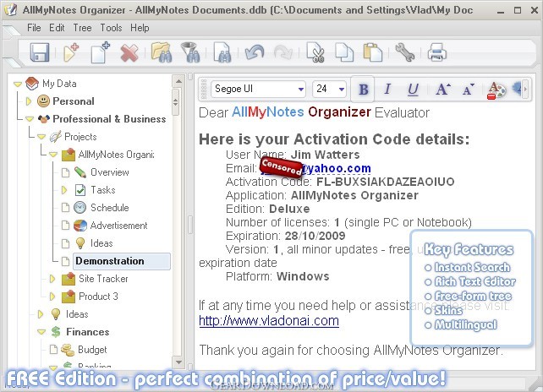Select the Site Tracker folder
The width and height of the screenshot is (543, 392).
(x=95, y=279)
